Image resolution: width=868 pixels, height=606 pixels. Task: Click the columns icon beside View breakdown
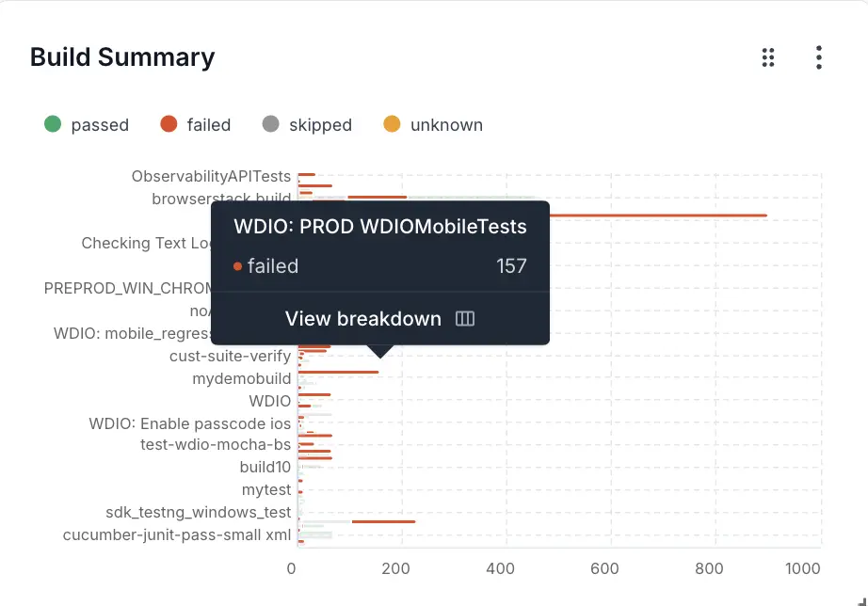point(465,319)
